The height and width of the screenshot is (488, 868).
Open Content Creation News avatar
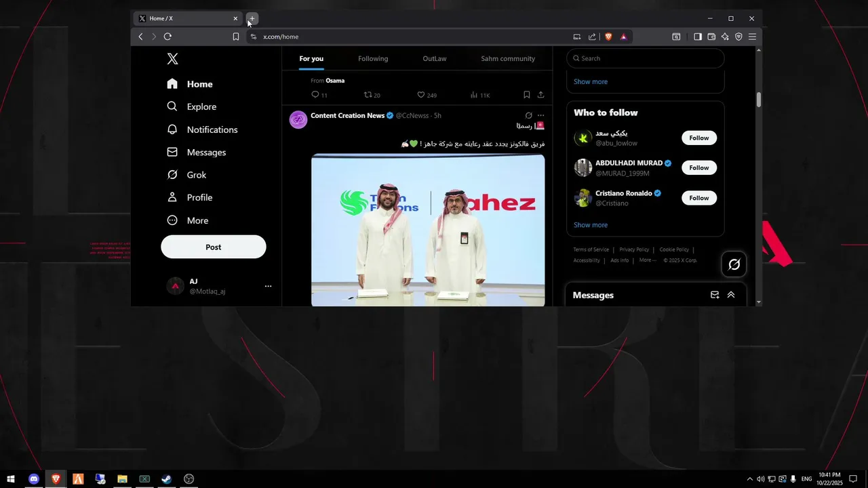pos(298,120)
